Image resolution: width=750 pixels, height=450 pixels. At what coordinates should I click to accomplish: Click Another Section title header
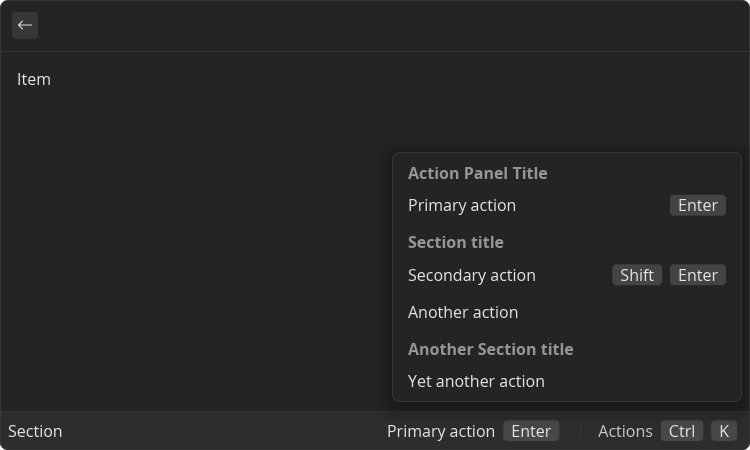coord(490,349)
